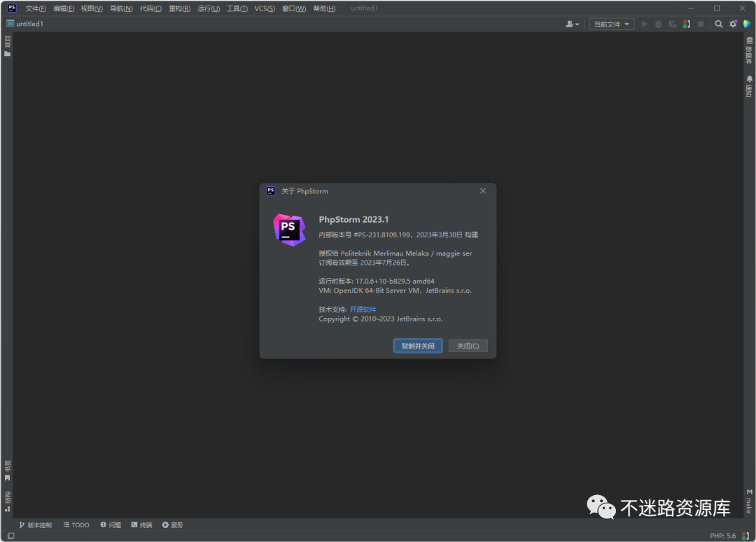Click the 运行时版本 17.0.6+10-b829.5 line
Viewport: 756px width, 542px height.
(x=377, y=281)
